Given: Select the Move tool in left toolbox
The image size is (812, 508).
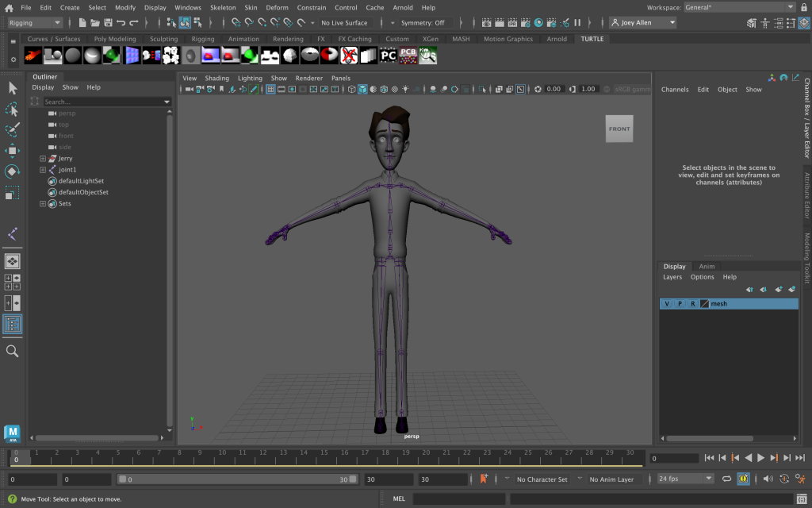Looking at the screenshot, I should pos(12,150).
